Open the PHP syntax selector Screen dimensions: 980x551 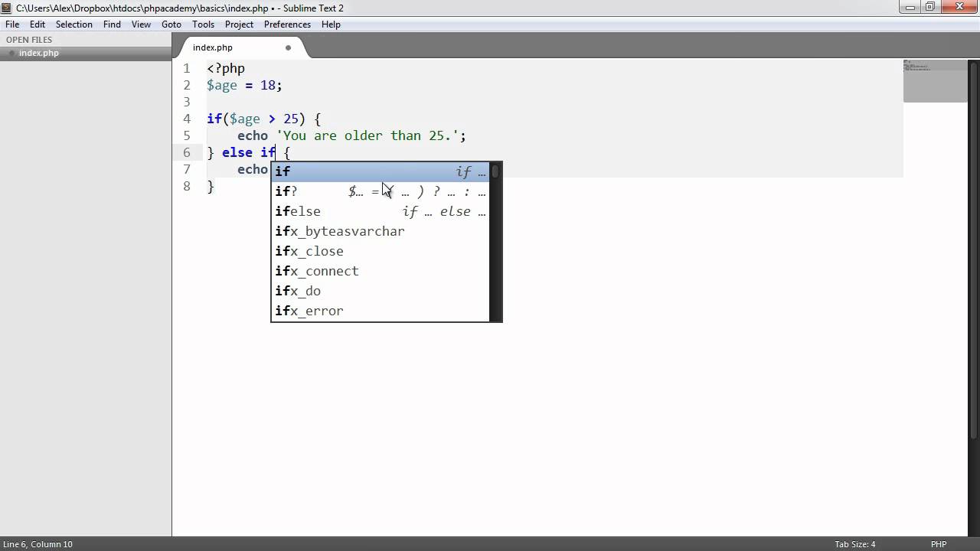tap(939, 544)
